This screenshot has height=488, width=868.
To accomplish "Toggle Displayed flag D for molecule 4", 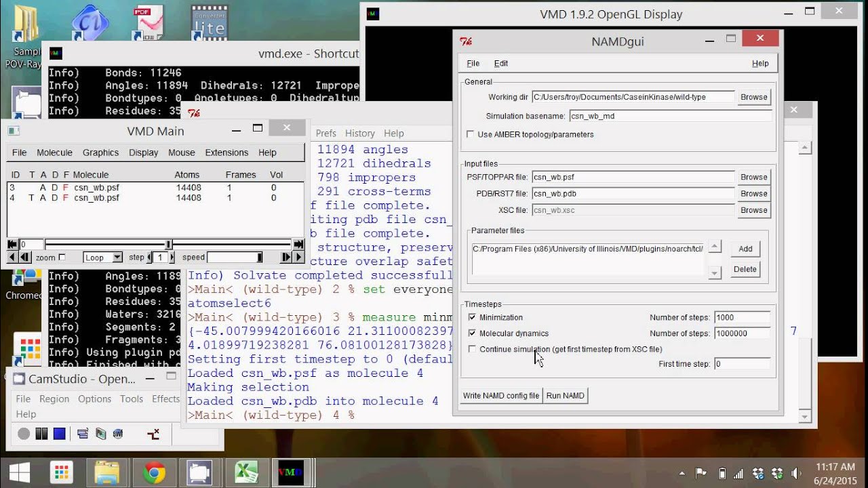I will (x=54, y=198).
